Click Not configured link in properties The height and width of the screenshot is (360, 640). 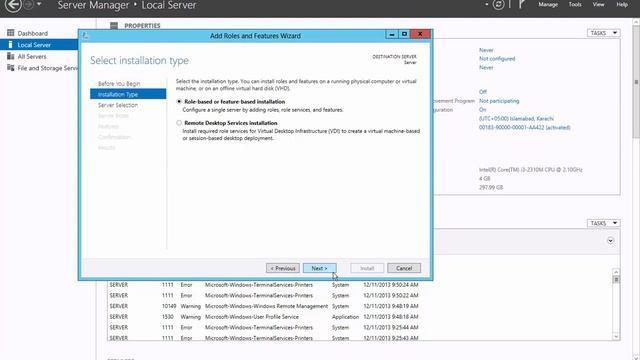pyautogui.click(x=497, y=59)
